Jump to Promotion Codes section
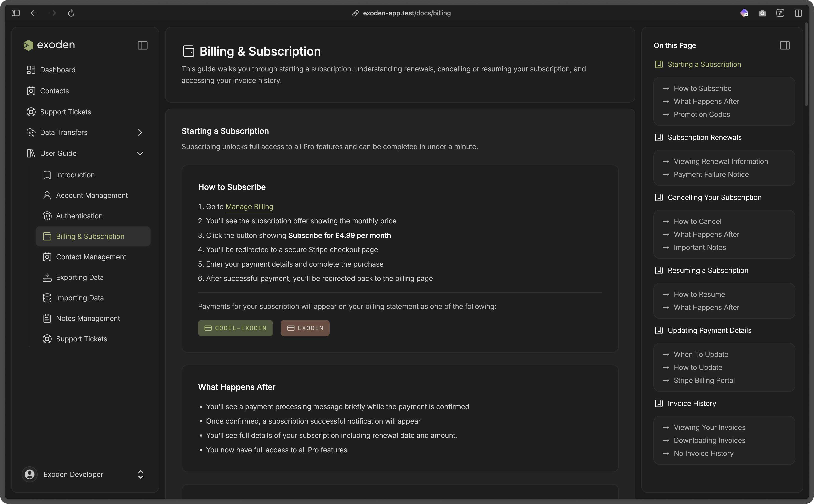 click(702, 114)
